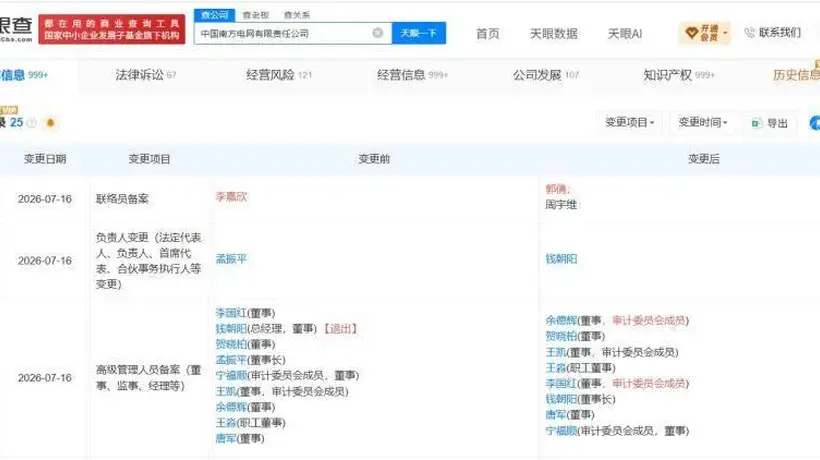
Task: Expand the 开通会员 dropdown arrow
Action: tap(725, 33)
